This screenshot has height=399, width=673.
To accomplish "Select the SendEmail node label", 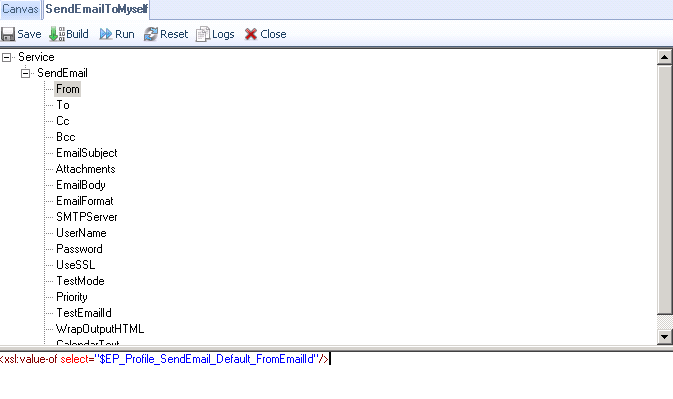I will click(62, 73).
